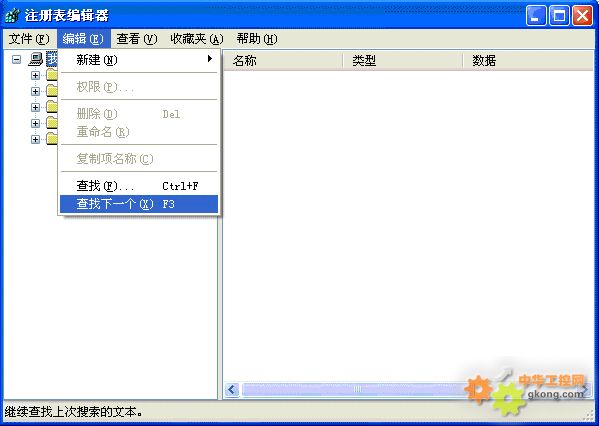Choose 查找(F)... from the Edit menu
599x426 pixels.
coord(139,186)
